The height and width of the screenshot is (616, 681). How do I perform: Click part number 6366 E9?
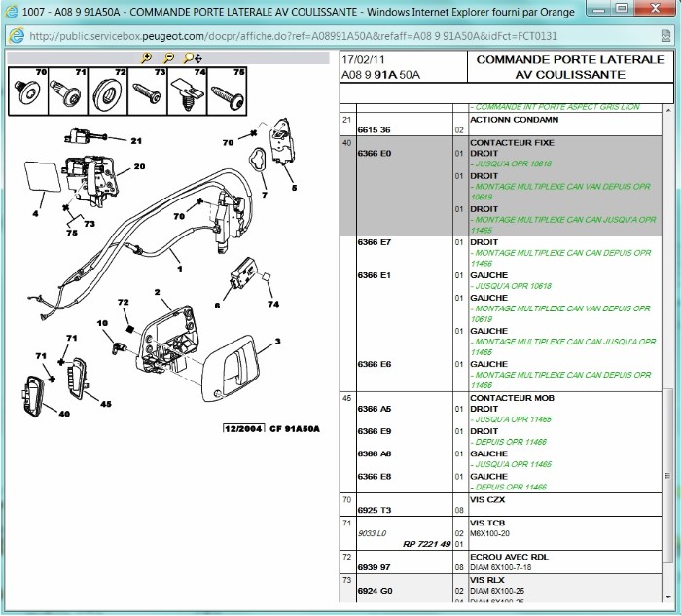tap(375, 431)
